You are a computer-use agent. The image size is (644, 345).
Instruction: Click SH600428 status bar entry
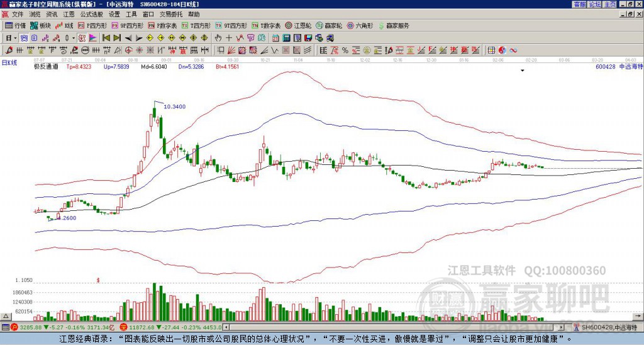[x=606, y=327]
